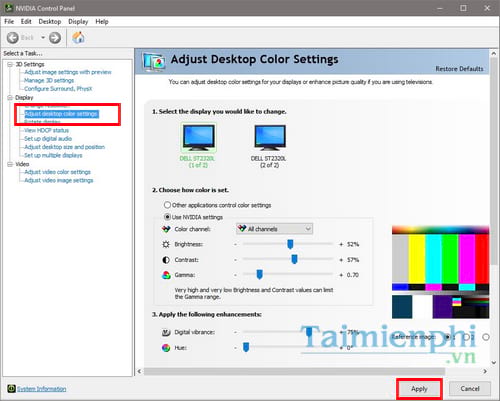Click the Digital vibrance slider handle
The width and height of the screenshot is (500, 401).
(x=309, y=332)
